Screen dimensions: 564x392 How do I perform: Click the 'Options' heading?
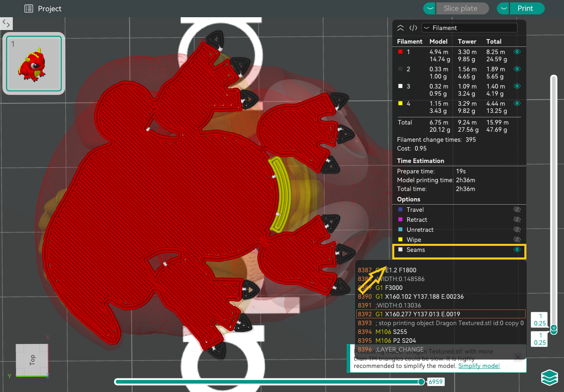point(408,199)
